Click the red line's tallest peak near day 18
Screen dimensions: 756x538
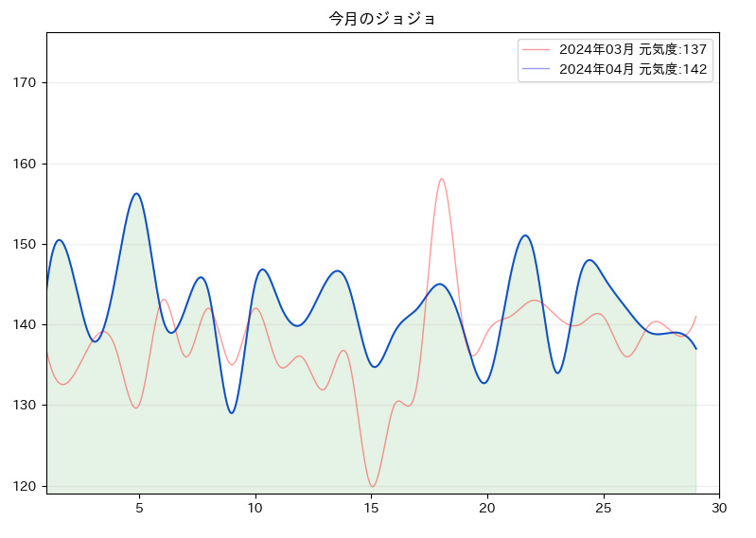(442, 179)
